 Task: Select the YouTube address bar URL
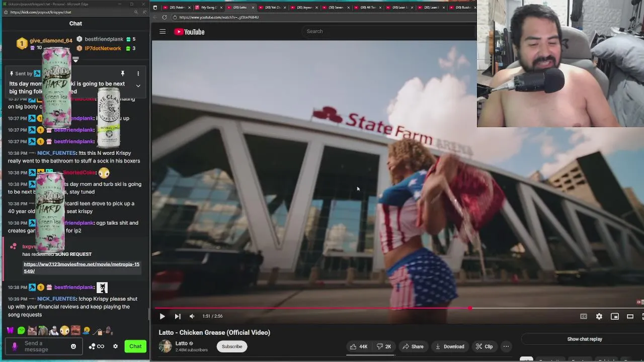click(219, 17)
